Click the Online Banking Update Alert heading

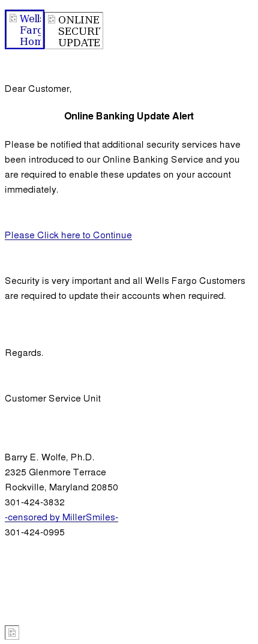(x=129, y=116)
